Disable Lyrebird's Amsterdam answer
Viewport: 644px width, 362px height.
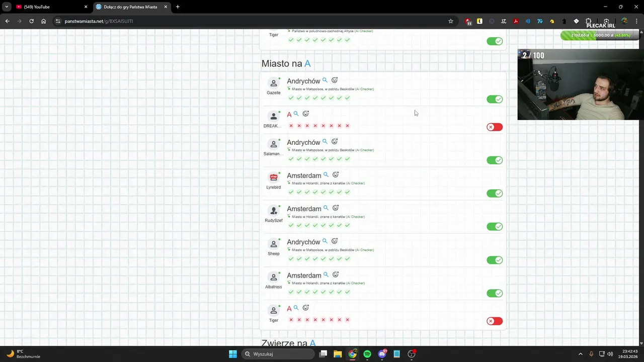(495, 193)
